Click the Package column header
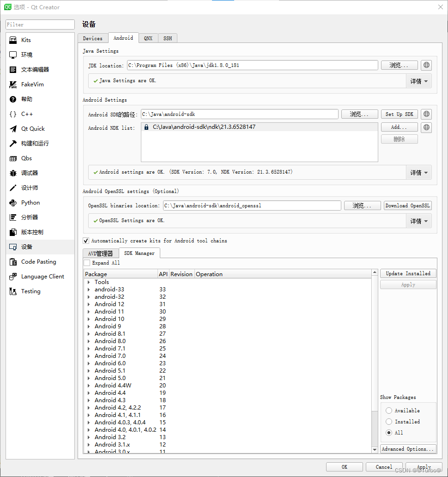This screenshot has width=448, height=477. [121, 274]
